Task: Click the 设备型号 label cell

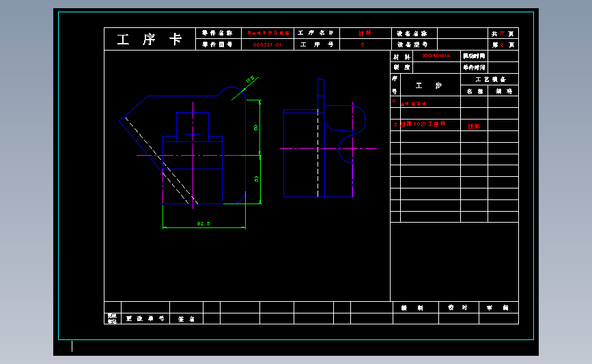Action: pyautogui.click(x=414, y=44)
